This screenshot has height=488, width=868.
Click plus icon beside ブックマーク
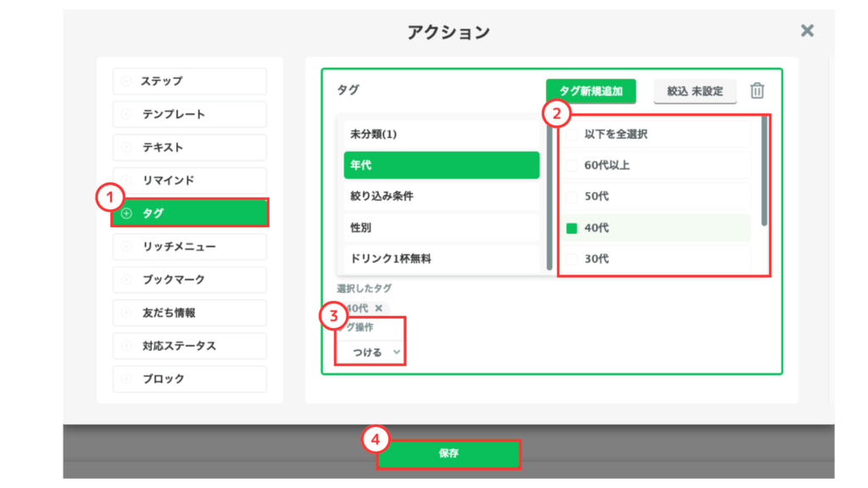pos(126,280)
